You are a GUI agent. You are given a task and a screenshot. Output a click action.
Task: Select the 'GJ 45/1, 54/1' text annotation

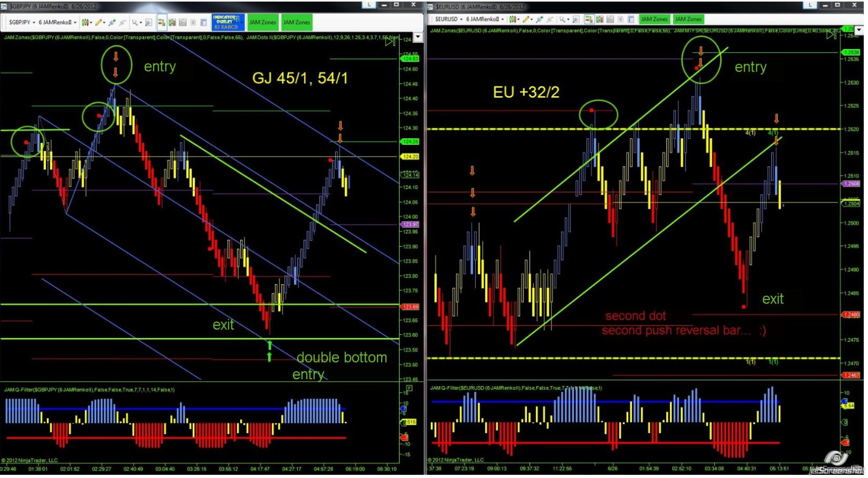click(x=299, y=79)
